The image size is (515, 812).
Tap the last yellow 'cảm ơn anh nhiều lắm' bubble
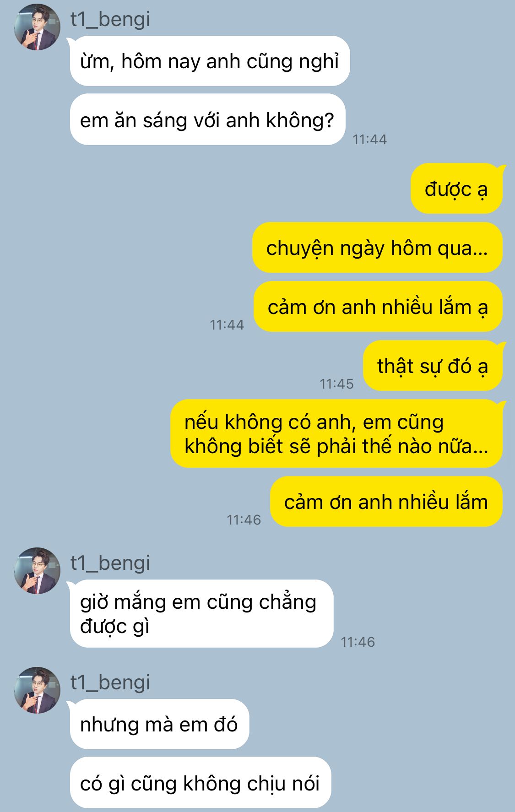386,502
